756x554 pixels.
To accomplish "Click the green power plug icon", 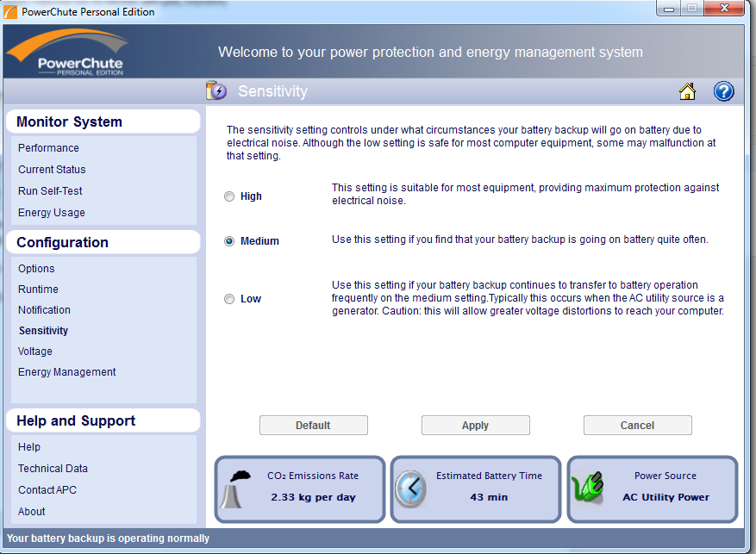I will 587,488.
